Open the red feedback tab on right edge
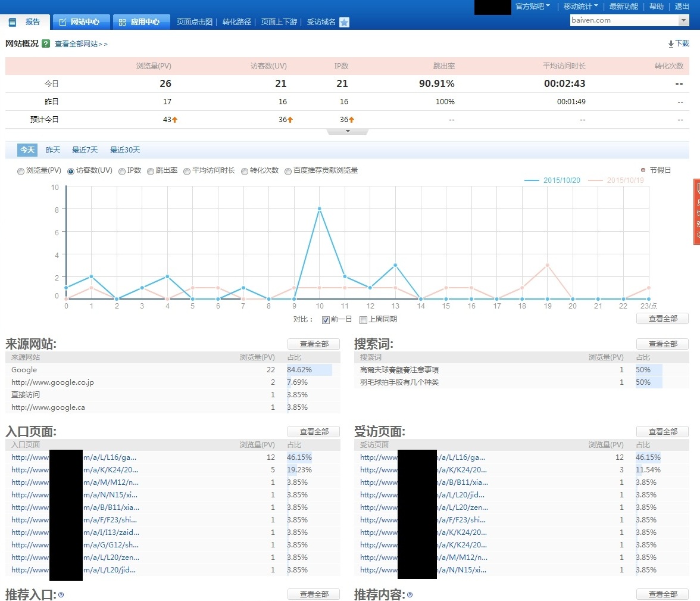 tap(696, 211)
